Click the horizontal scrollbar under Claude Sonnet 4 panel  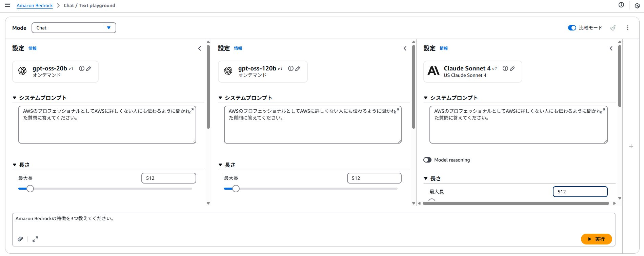click(x=516, y=204)
